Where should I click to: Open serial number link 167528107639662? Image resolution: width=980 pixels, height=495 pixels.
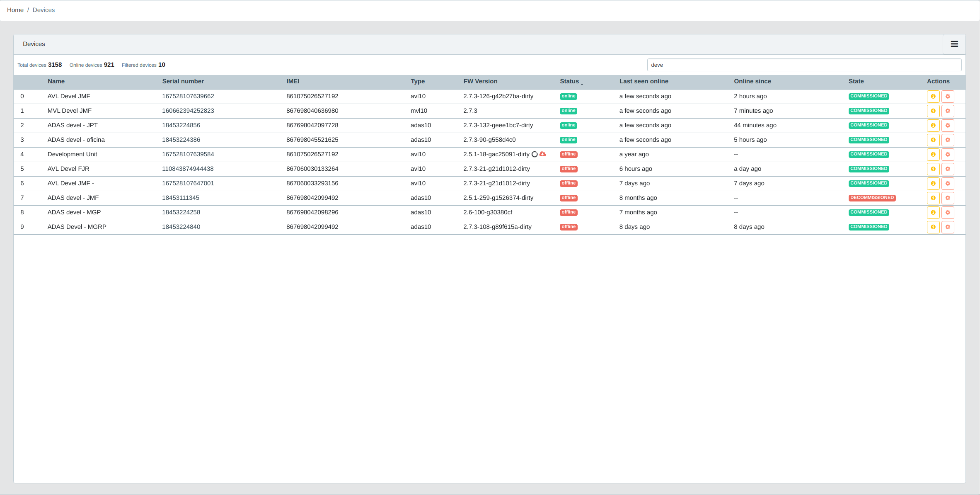coord(188,96)
